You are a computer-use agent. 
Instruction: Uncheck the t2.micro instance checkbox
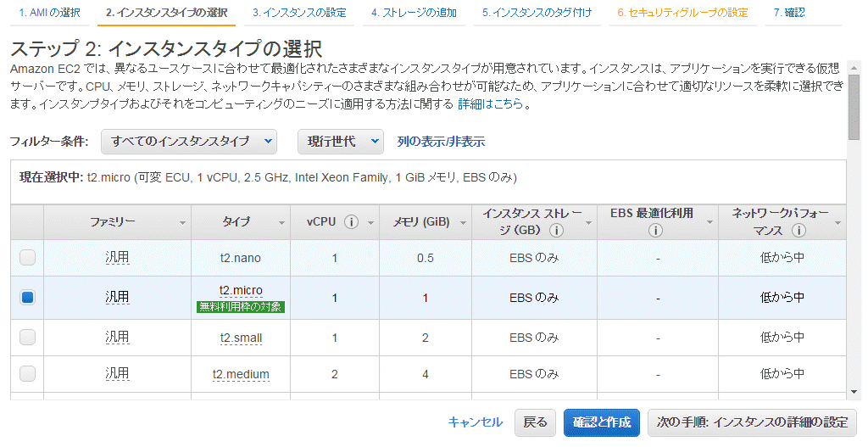click(x=27, y=298)
